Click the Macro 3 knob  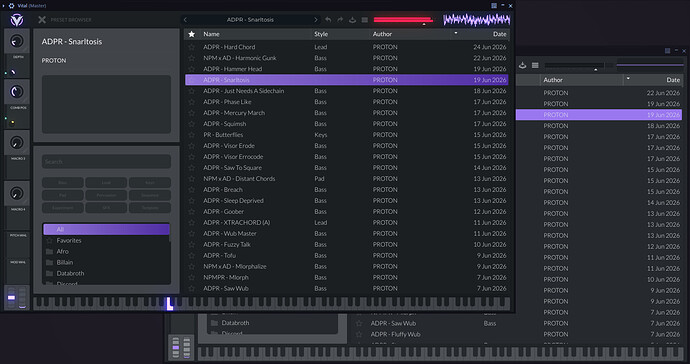(x=17, y=143)
